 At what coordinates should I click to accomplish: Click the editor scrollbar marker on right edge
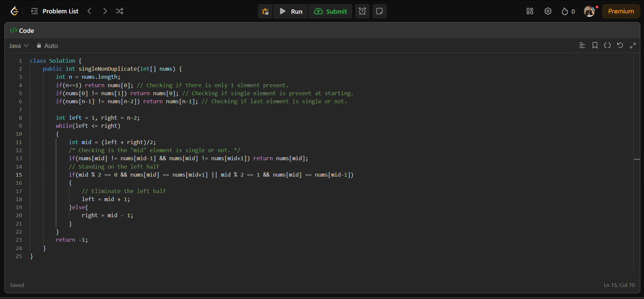click(636, 159)
